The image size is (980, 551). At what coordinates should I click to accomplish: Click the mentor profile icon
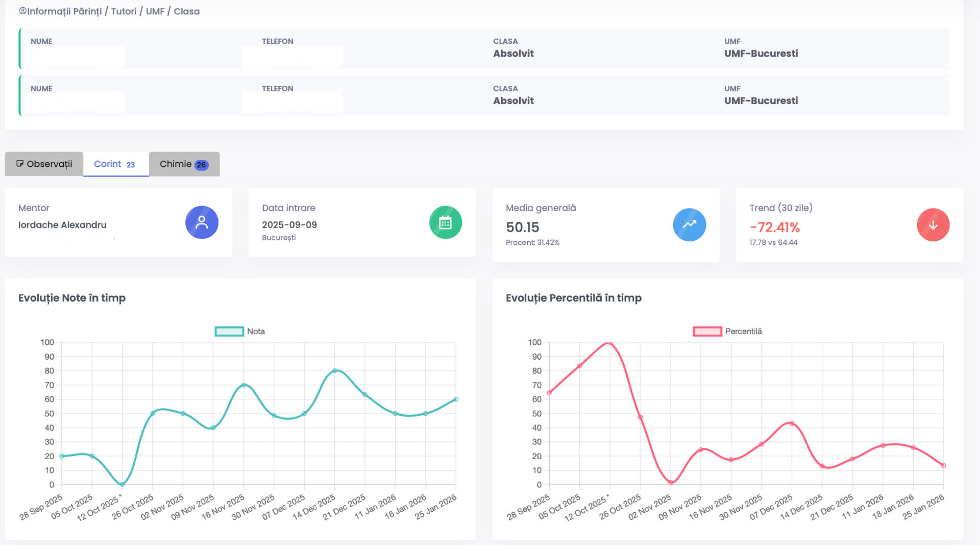202,222
